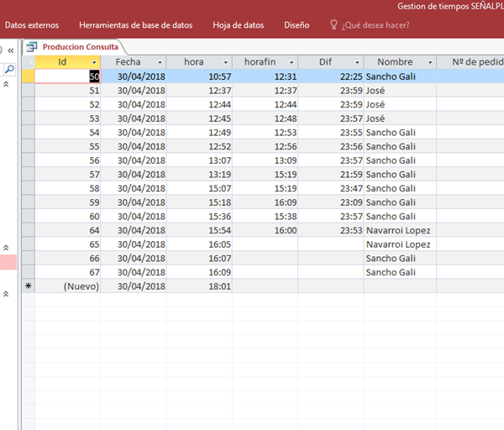
Task: Expand the Dif column dropdown arrow
Action: pyautogui.click(x=356, y=63)
